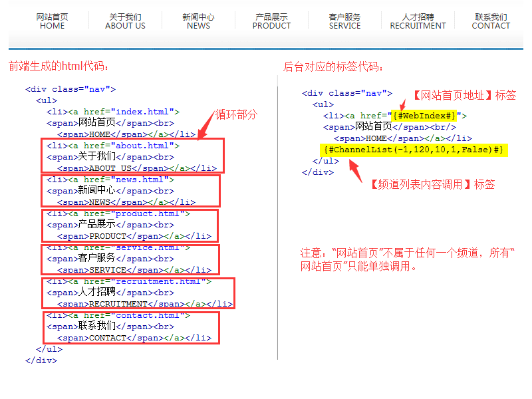Select 新闻中心 NEWS in navigation bar
This screenshot has width=532, height=399.
[x=198, y=21]
